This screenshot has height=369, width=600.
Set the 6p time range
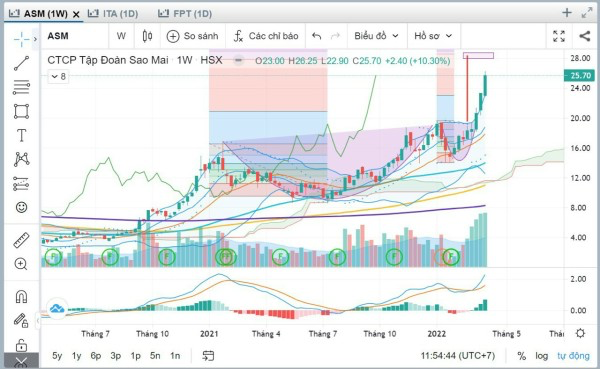click(96, 356)
